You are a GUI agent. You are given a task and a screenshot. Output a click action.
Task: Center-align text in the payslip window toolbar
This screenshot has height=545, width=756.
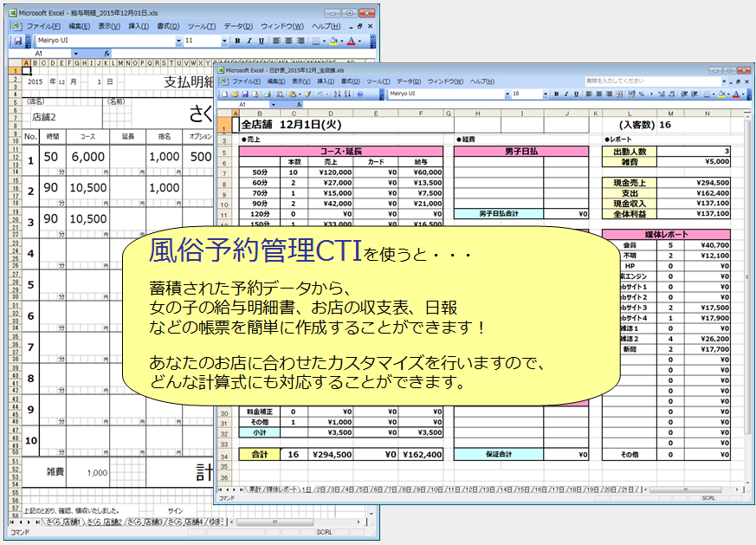(x=289, y=41)
